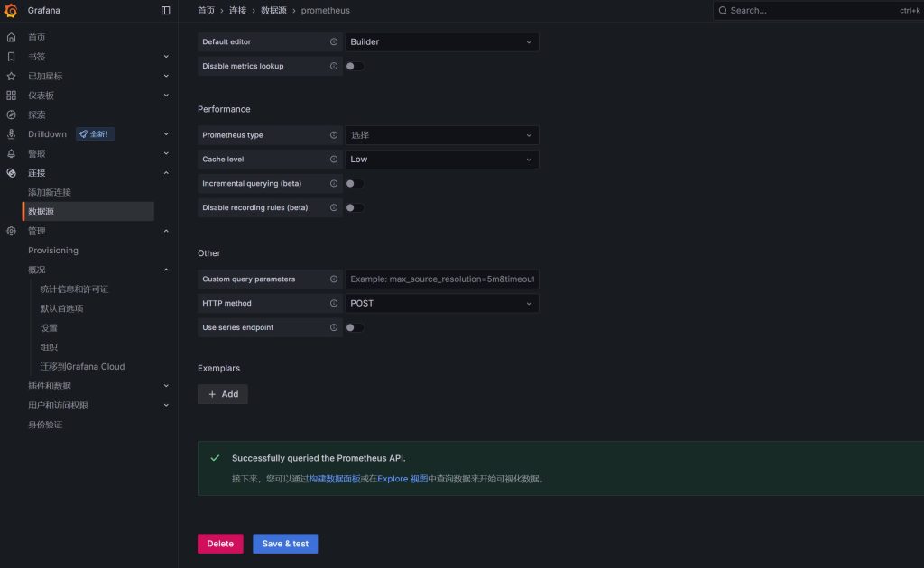Click the Add exemplar button

pyautogui.click(x=223, y=394)
